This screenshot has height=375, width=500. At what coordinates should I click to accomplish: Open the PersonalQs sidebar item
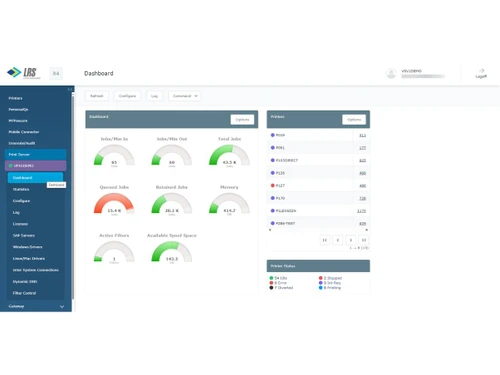click(x=18, y=109)
